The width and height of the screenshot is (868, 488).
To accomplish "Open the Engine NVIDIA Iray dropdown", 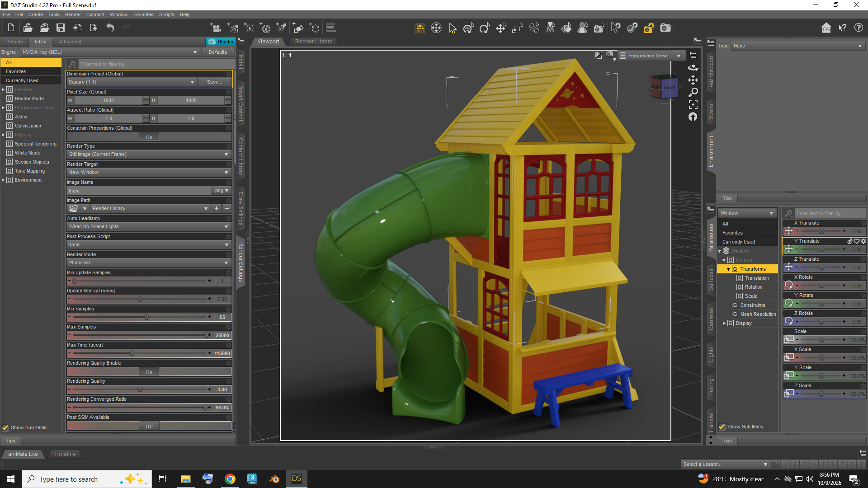I will click(x=110, y=52).
